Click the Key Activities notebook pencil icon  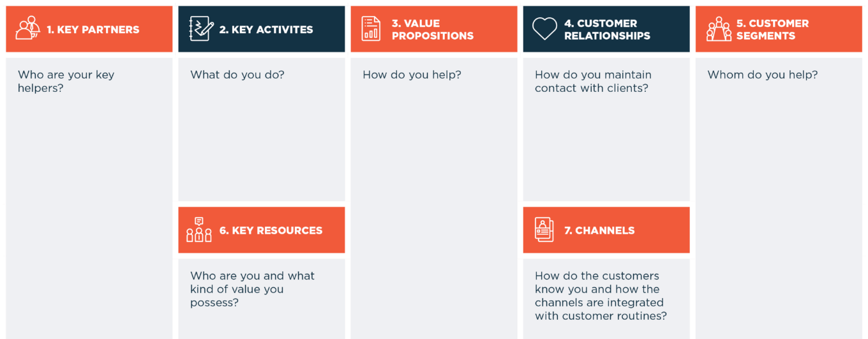click(201, 29)
